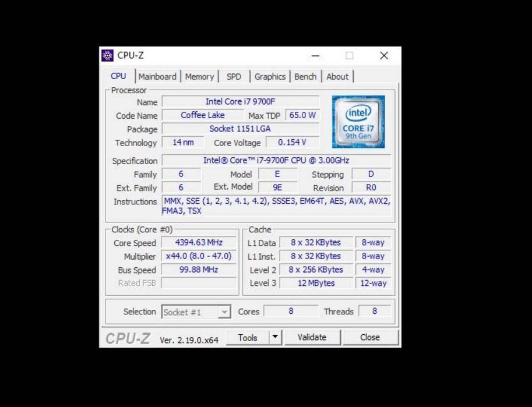The height and width of the screenshot is (407, 532).
Task: Click the Cores count field
Action: (291, 311)
